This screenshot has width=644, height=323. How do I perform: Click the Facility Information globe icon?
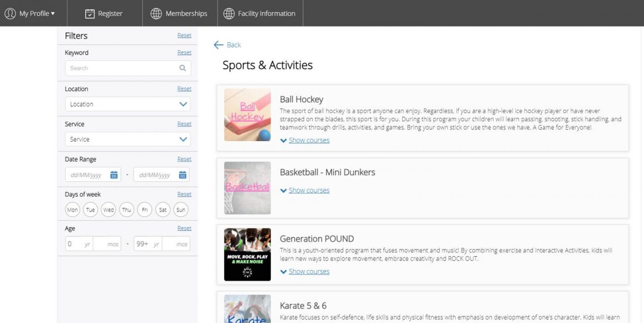click(229, 14)
